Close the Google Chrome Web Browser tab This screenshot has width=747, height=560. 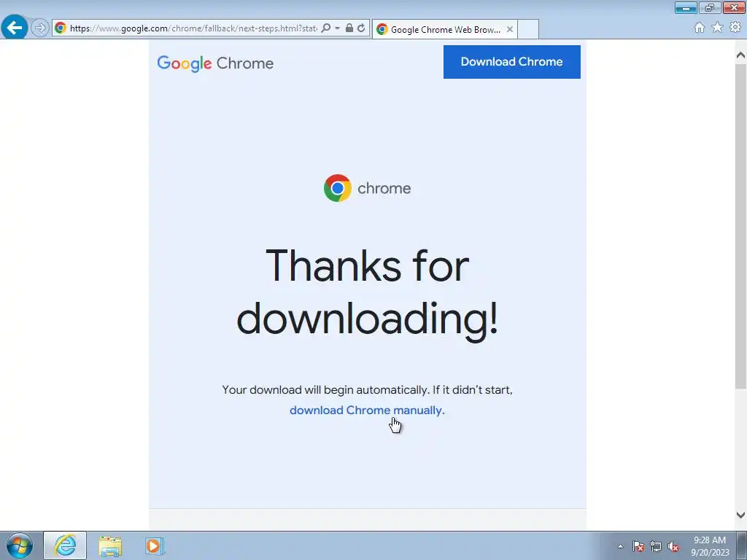(x=510, y=29)
